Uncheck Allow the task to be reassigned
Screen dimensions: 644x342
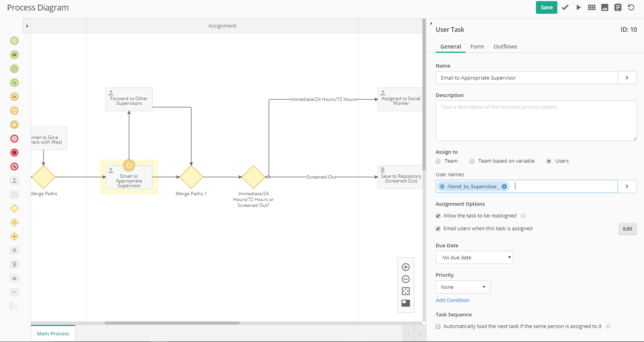tap(438, 216)
